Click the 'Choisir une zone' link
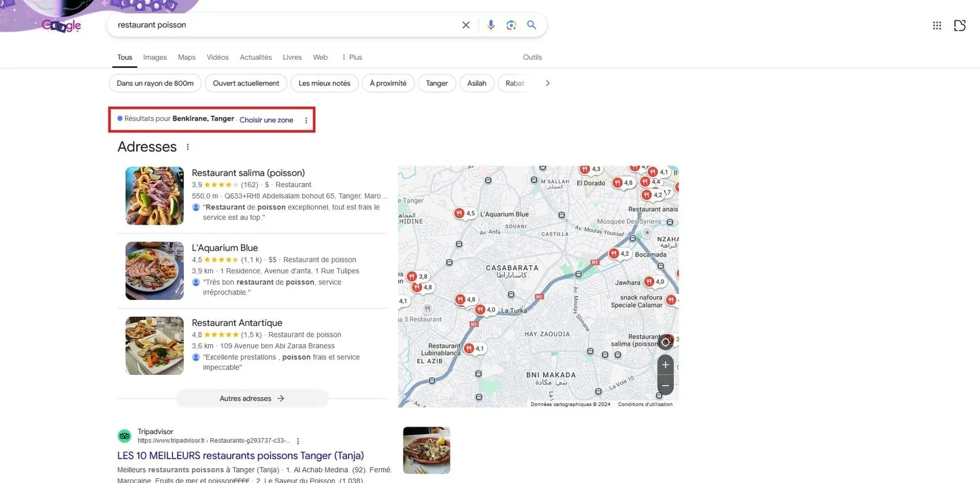Screen dimensions: 980x483 [x=266, y=120]
